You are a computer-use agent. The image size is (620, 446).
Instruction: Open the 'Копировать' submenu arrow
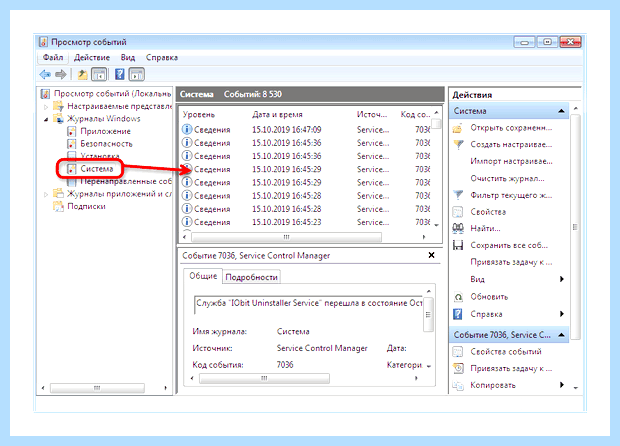point(561,385)
